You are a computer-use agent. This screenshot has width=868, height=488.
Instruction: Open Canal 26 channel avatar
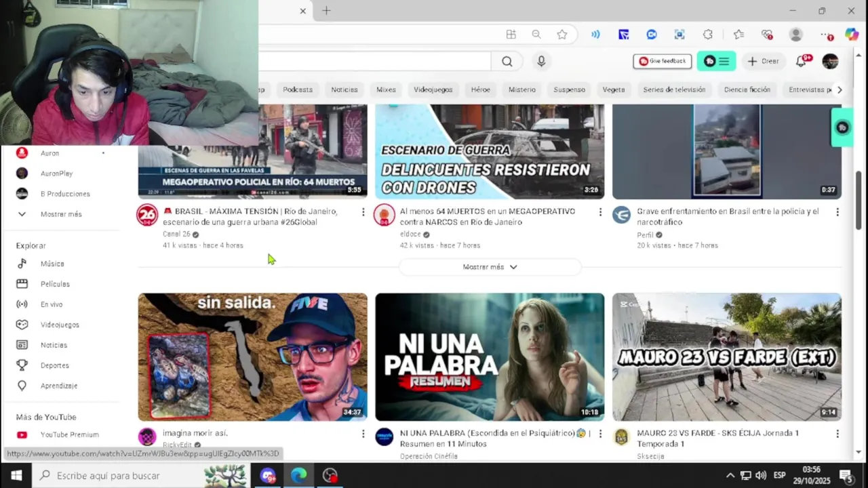pyautogui.click(x=147, y=216)
